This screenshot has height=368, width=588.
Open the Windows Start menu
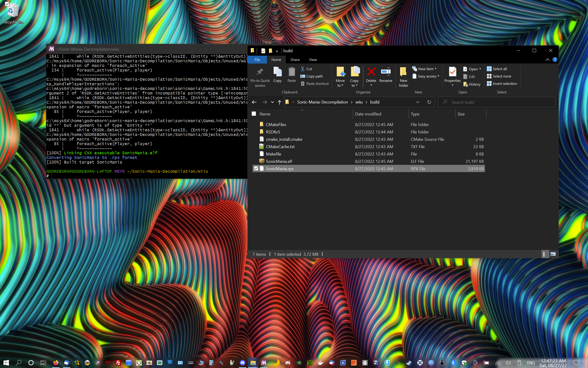[x=6, y=363]
